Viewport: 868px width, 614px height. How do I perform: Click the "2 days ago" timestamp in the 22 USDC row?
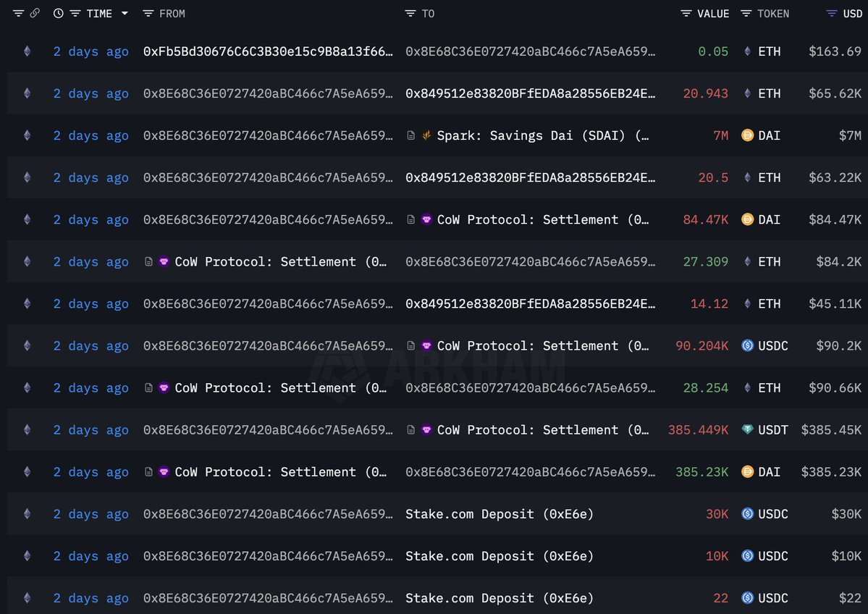tap(90, 598)
